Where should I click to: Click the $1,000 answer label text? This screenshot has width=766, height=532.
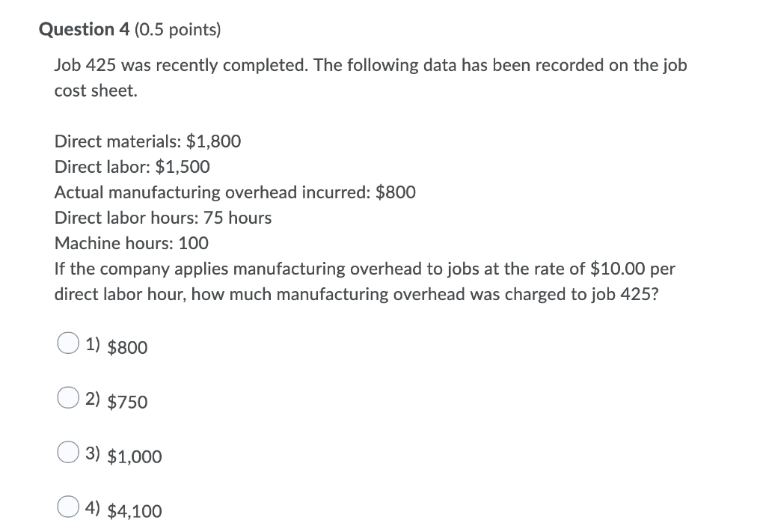pos(135,456)
